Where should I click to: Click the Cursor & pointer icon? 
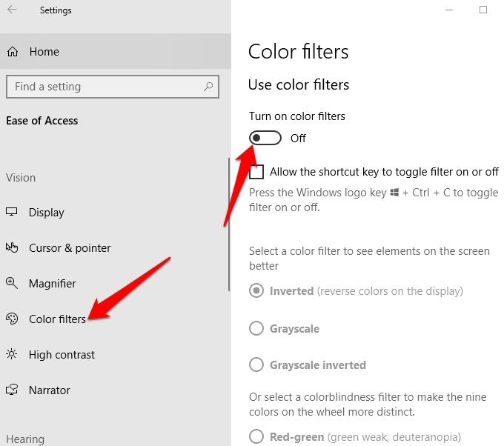12,248
